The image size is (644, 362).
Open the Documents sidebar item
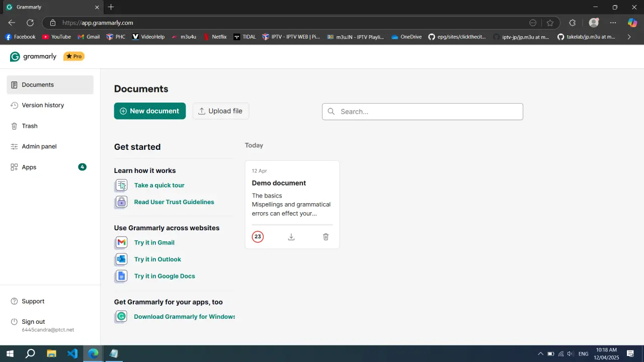(x=50, y=85)
